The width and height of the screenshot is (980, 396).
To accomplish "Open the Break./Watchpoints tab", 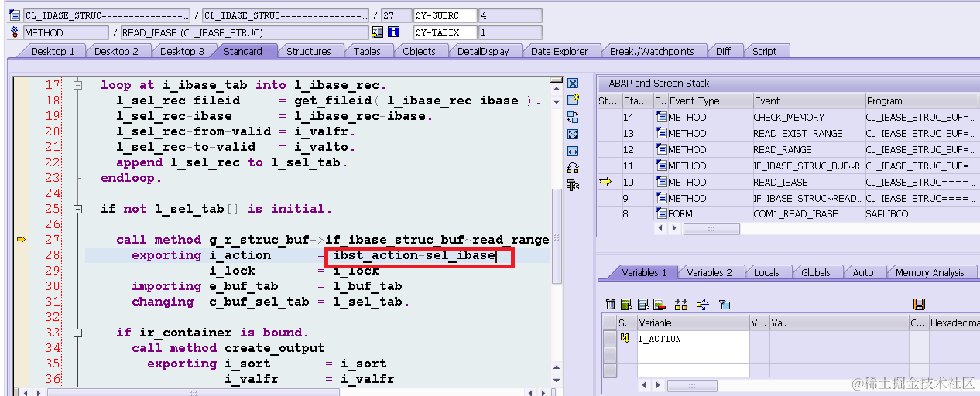I will 652,51.
